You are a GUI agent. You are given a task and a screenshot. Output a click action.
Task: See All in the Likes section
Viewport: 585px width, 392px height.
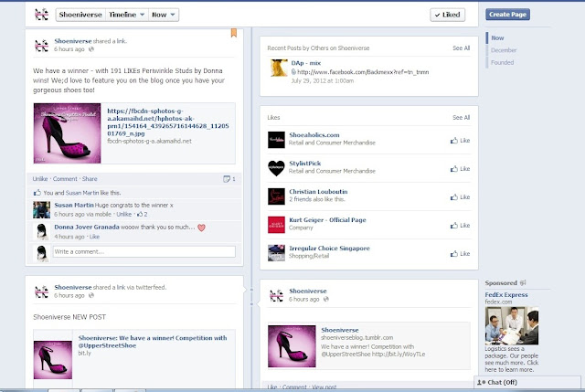tap(461, 118)
